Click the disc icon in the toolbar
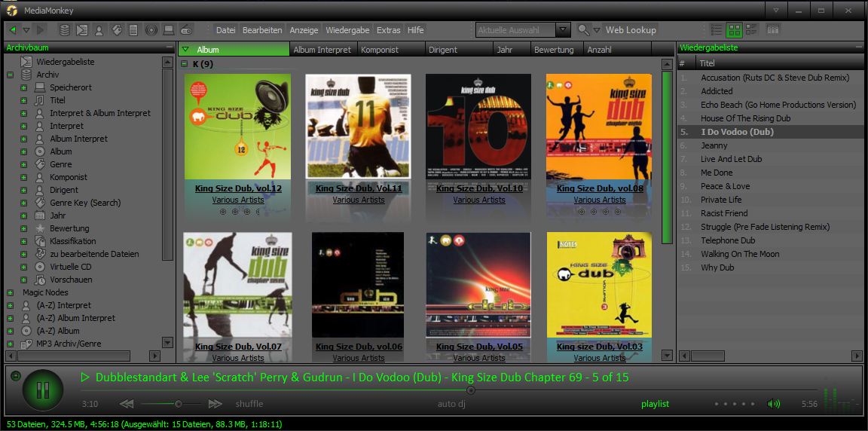The width and height of the screenshot is (868, 431). (x=151, y=30)
